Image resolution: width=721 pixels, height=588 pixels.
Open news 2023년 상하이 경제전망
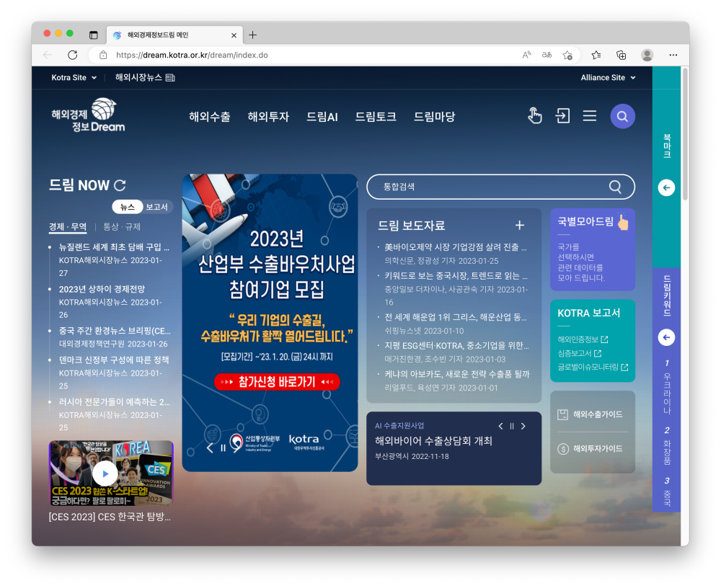pos(102,289)
